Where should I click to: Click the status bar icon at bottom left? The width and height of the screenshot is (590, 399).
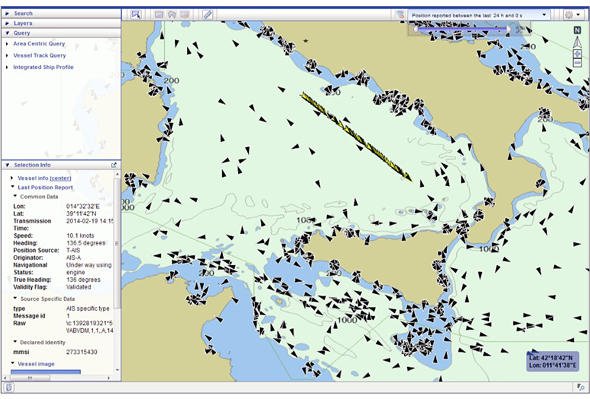pyautogui.click(x=9, y=387)
